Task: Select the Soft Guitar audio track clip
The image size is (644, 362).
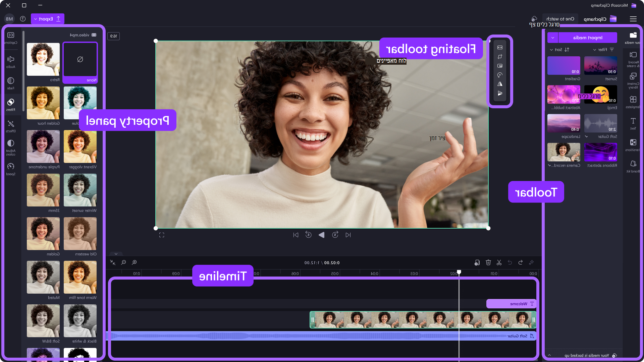Action: pyautogui.click(x=321, y=336)
